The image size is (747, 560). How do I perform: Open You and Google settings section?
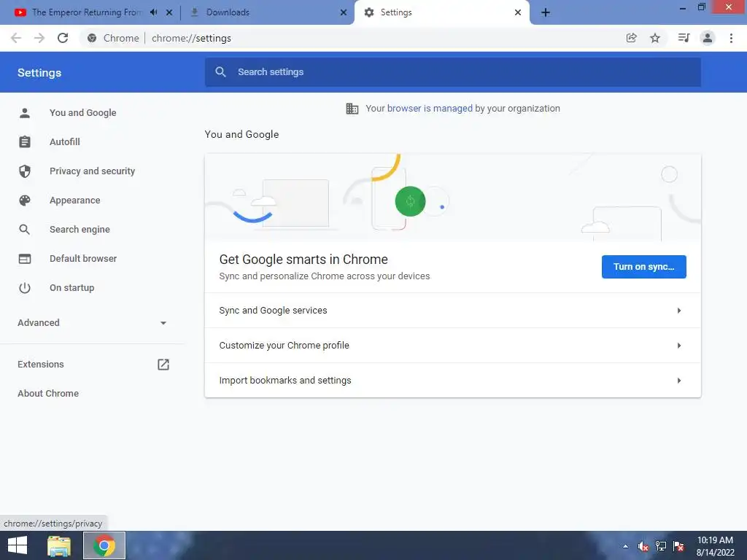click(x=83, y=113)
